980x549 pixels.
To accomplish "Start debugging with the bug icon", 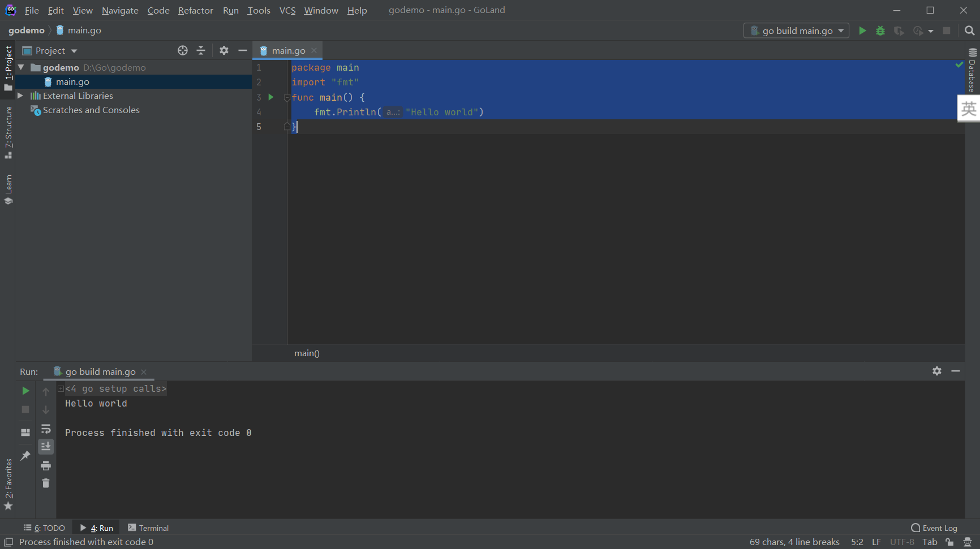I will 880,31.
